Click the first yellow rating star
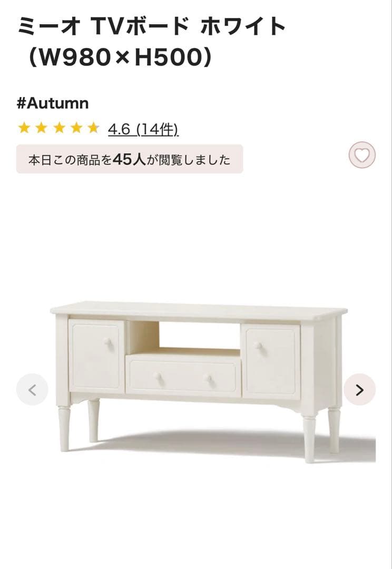Screen dimensions: 392x569 pyautogui.click(x=24, y=127)
